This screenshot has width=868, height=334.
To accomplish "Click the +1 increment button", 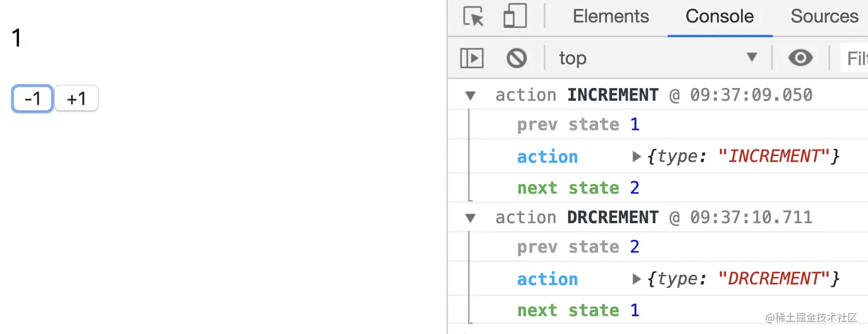I will tap(76, 98).
